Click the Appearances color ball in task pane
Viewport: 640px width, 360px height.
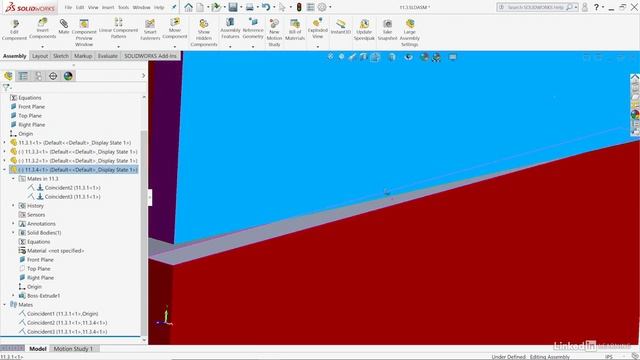pos(635,115)
